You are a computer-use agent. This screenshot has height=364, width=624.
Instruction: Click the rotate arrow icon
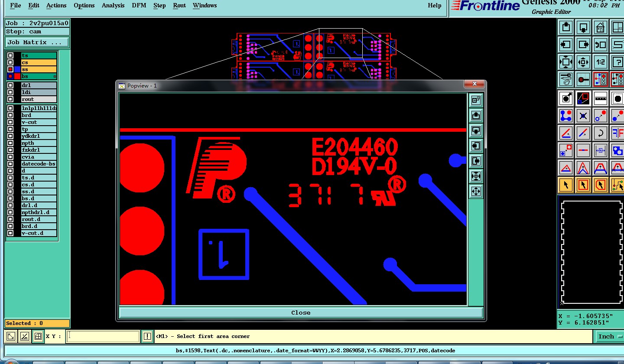[x=601, y=133]
